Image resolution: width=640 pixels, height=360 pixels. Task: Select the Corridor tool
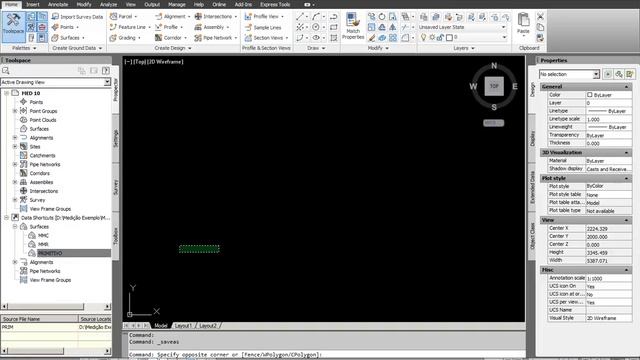click(171, 38)
